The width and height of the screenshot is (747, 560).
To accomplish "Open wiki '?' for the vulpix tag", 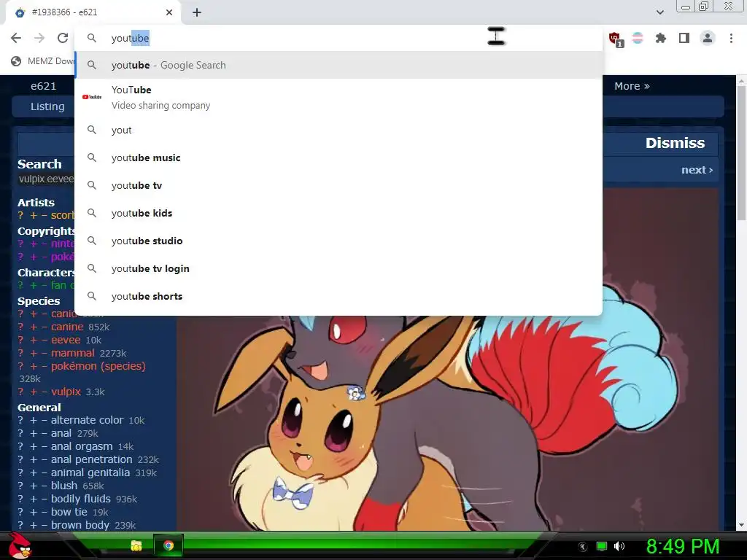I will coord(20,392).
